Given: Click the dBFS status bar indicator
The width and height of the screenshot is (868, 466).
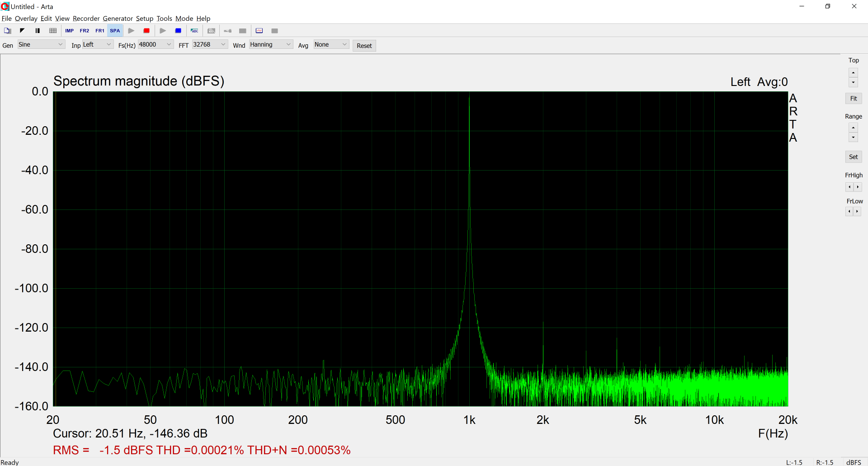Looking at the screenshot, I should click(854, 462).
